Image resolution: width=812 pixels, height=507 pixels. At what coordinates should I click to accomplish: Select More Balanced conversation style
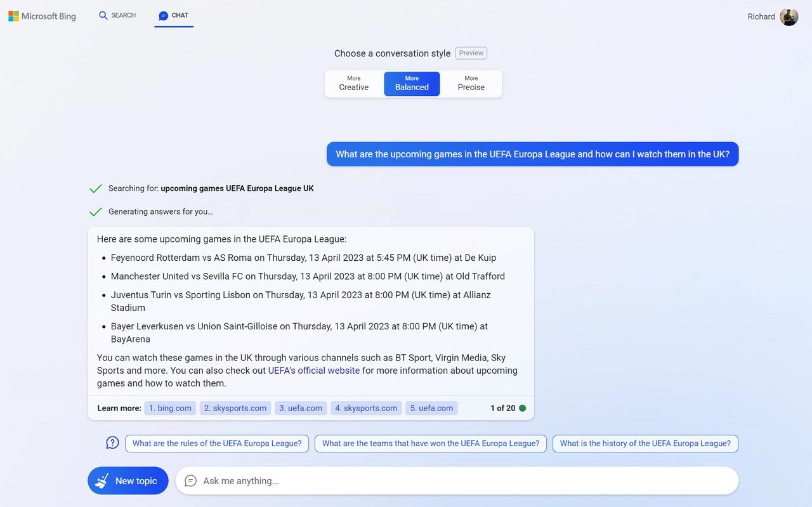tap(412, 84)
